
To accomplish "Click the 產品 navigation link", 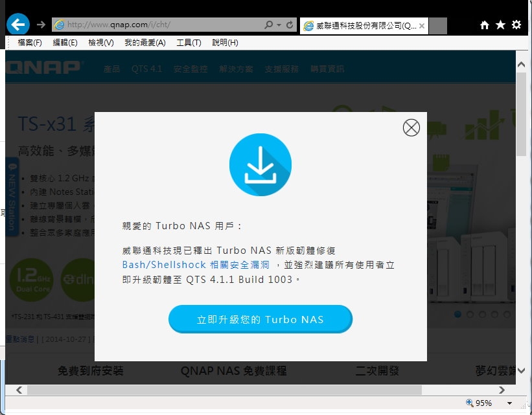I will 111,69.
